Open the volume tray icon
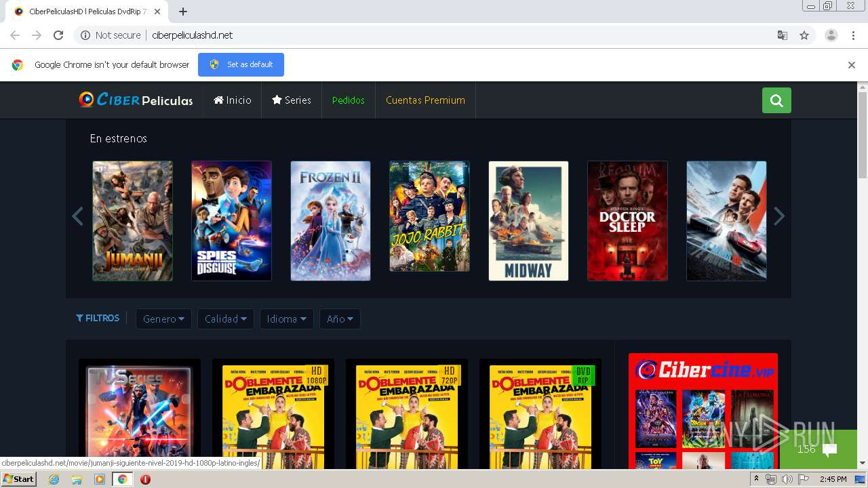Screen dimensions: 868x488 coord(787,479)
